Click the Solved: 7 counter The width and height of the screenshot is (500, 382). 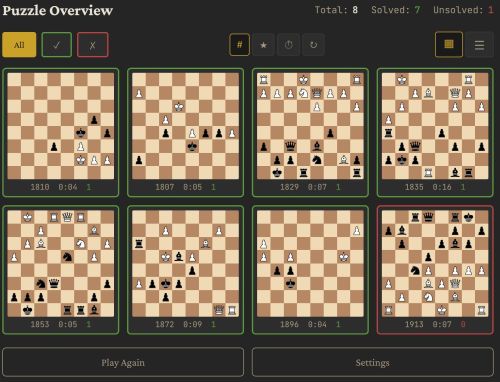[396, 10]
